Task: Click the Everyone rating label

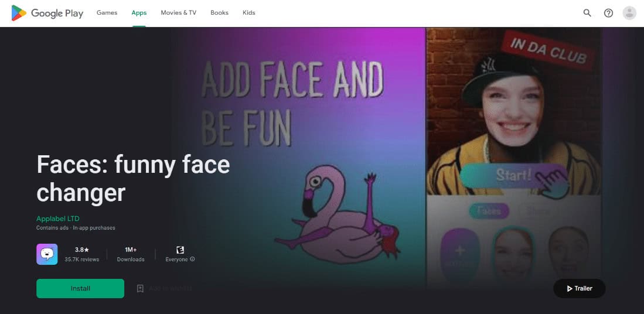Action: [176, 260]
